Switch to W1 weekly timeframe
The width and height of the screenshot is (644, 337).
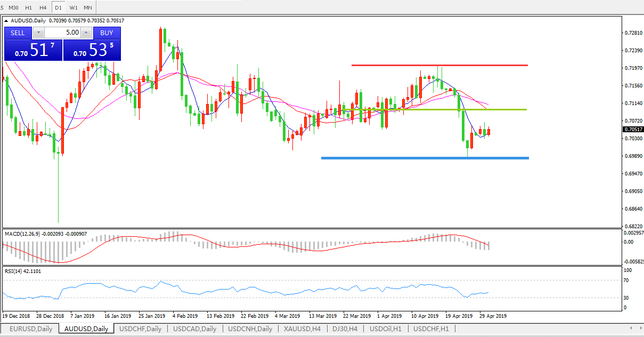point(73,7)
